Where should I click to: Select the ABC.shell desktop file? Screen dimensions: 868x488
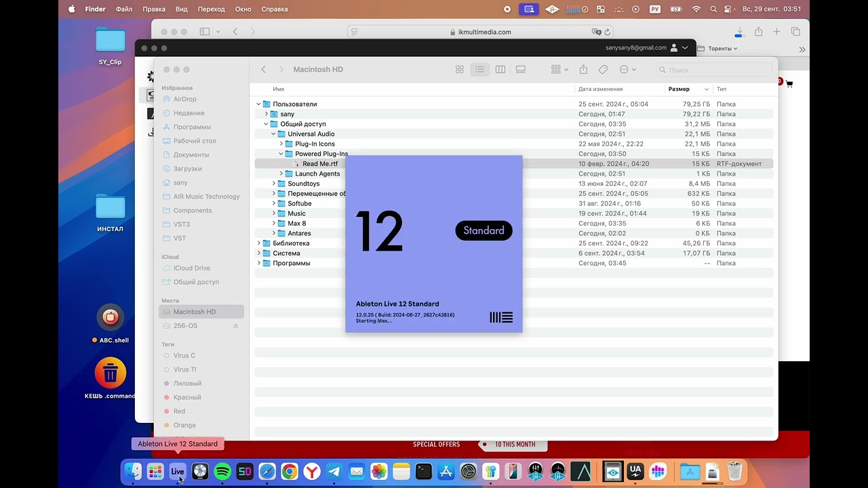click(110, 324)
